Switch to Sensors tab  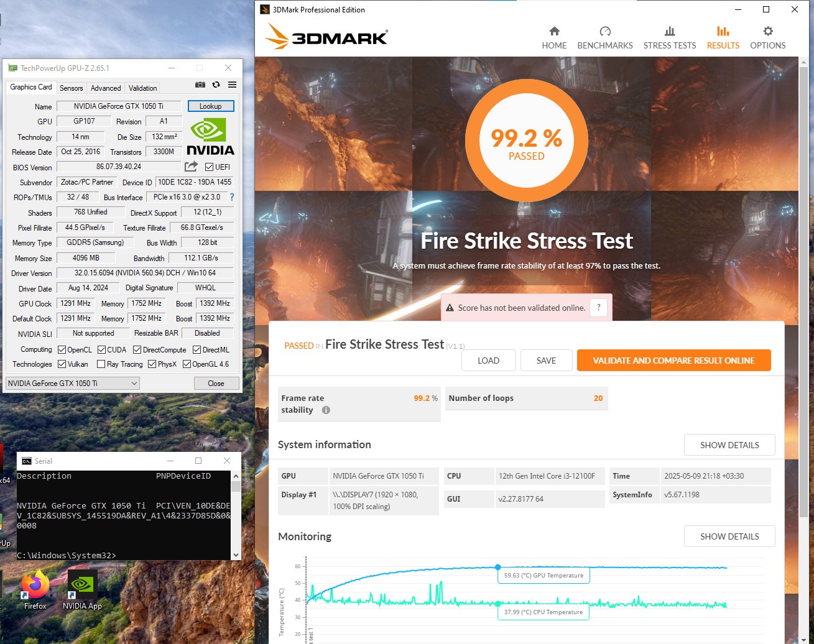pos(71,88)
